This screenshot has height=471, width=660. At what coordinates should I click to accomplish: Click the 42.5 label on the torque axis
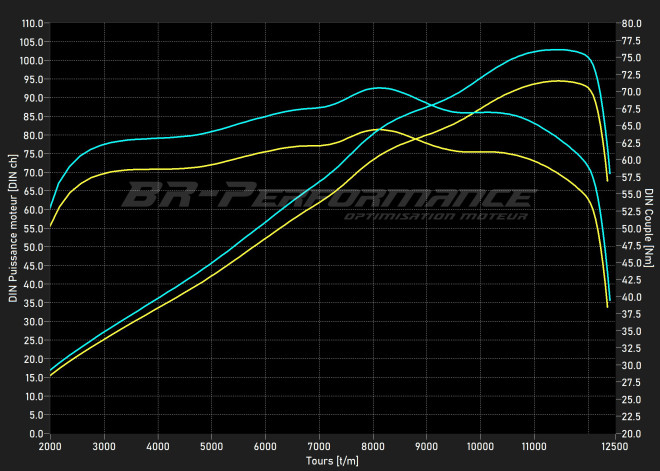point(630,280)
